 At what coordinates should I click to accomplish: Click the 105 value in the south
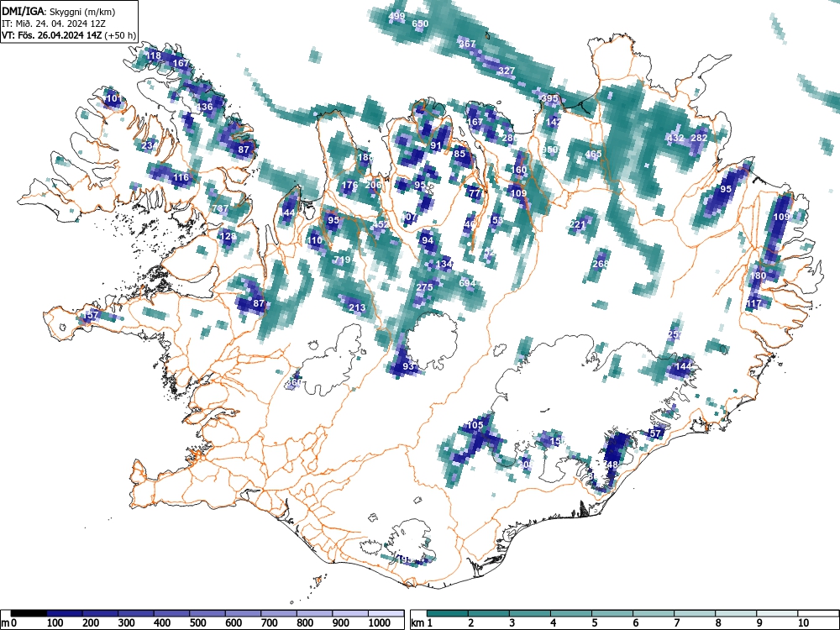coord(475,425)
